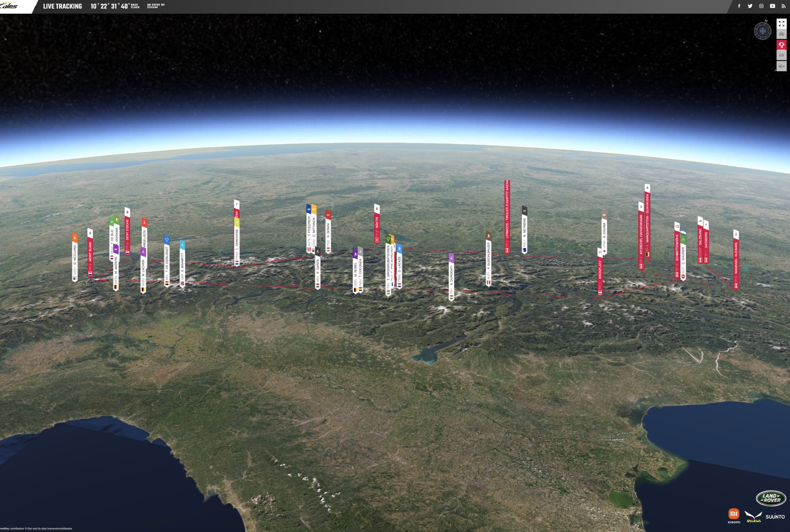Open the RSS feed icon
790x532 pixels.
coord(783,6)
